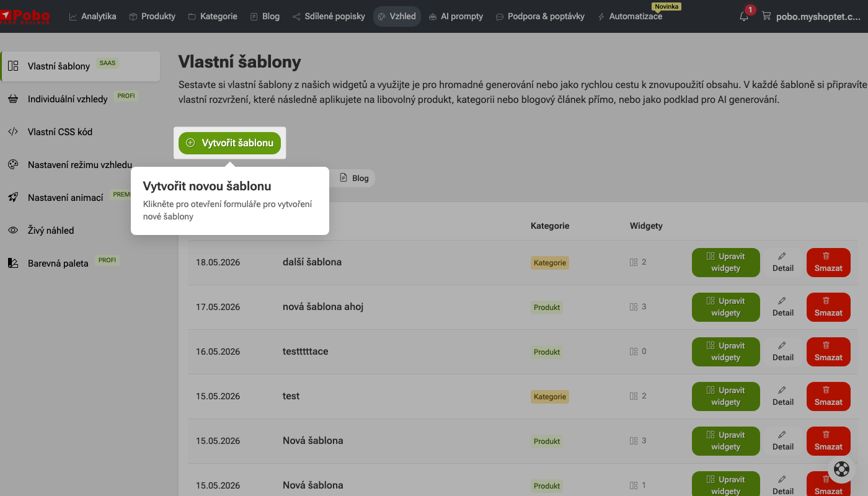Click Vytvořit šablonu button
Screen dimensions: 868x496
click(229, 143)
